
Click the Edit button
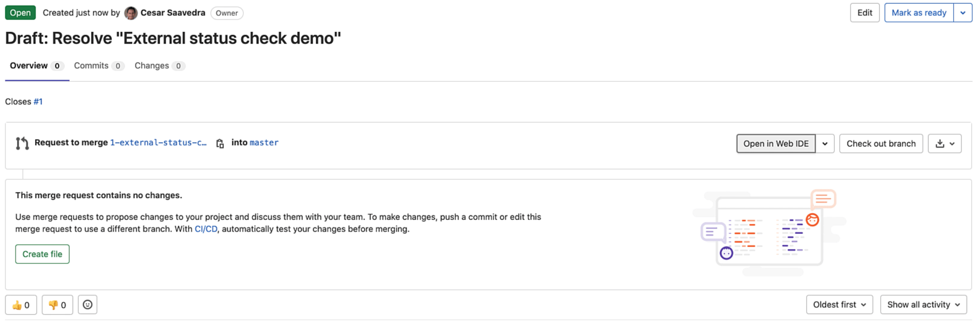864,13
